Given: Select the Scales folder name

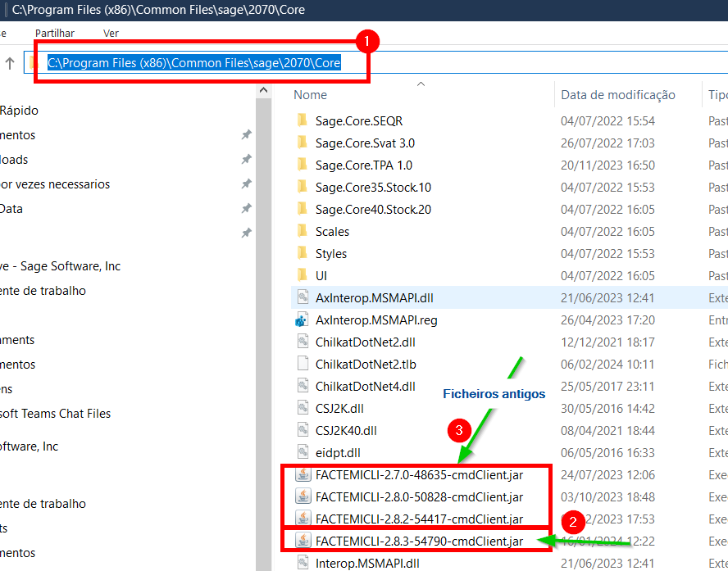Looking at the screenshot, I should coord(332,232).
